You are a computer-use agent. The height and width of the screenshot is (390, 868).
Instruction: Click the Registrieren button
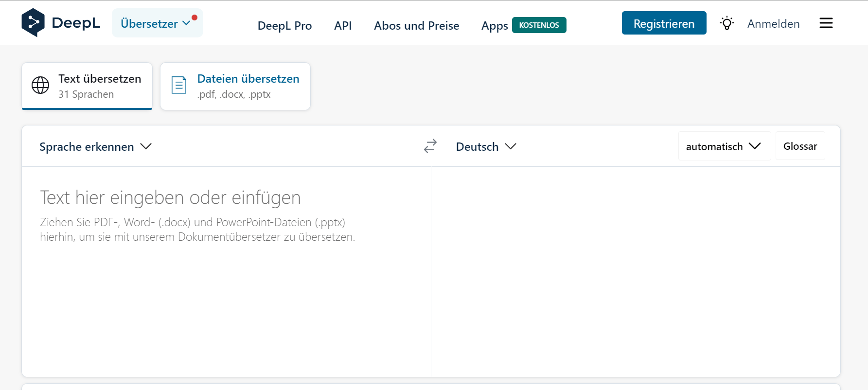click(x=664, y=23)
